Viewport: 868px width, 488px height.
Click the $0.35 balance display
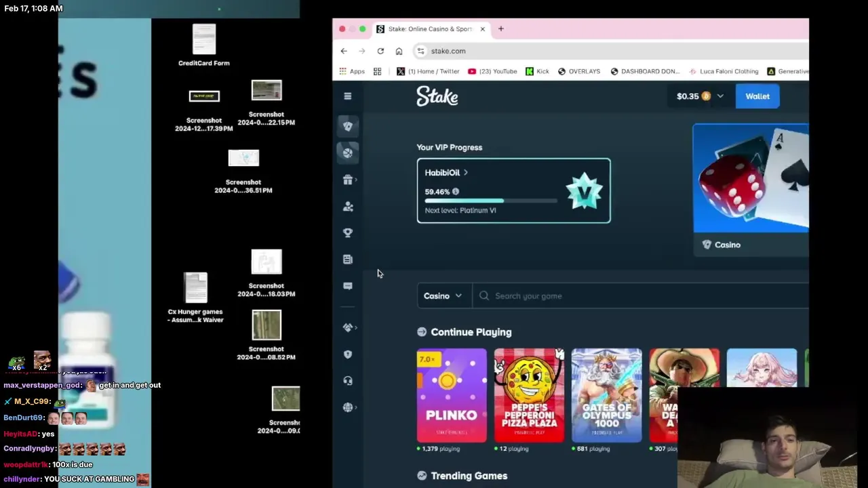click(694, 96)
